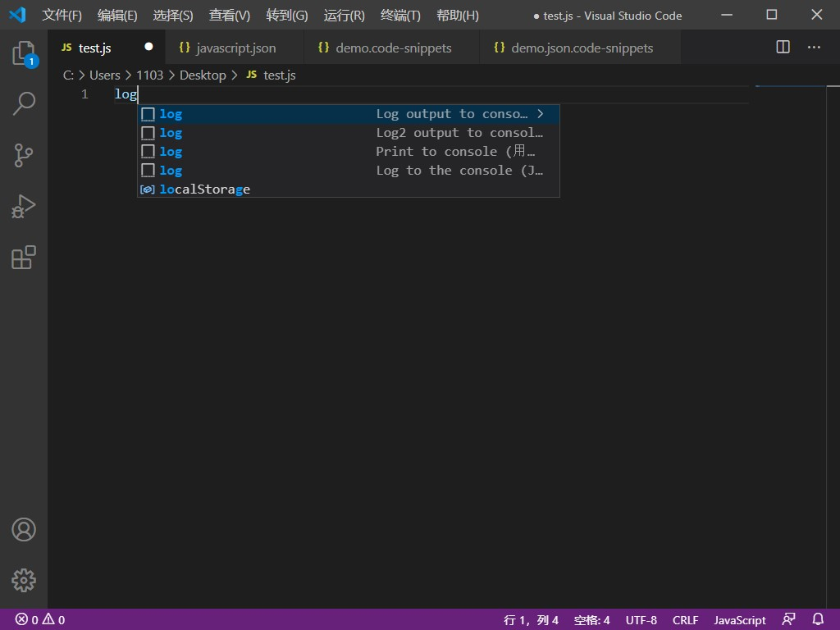Open the 运行(R) menu
Viewport: 840px width, 630px height.
click(x=344, y=15)
